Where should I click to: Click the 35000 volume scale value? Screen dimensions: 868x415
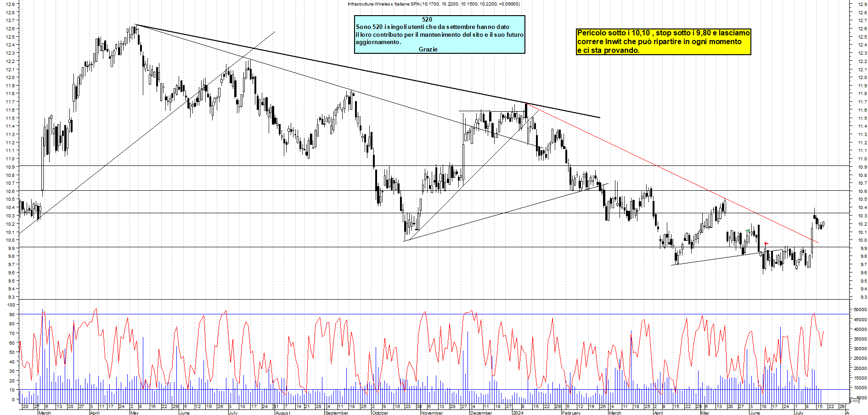tap(860, 339)
